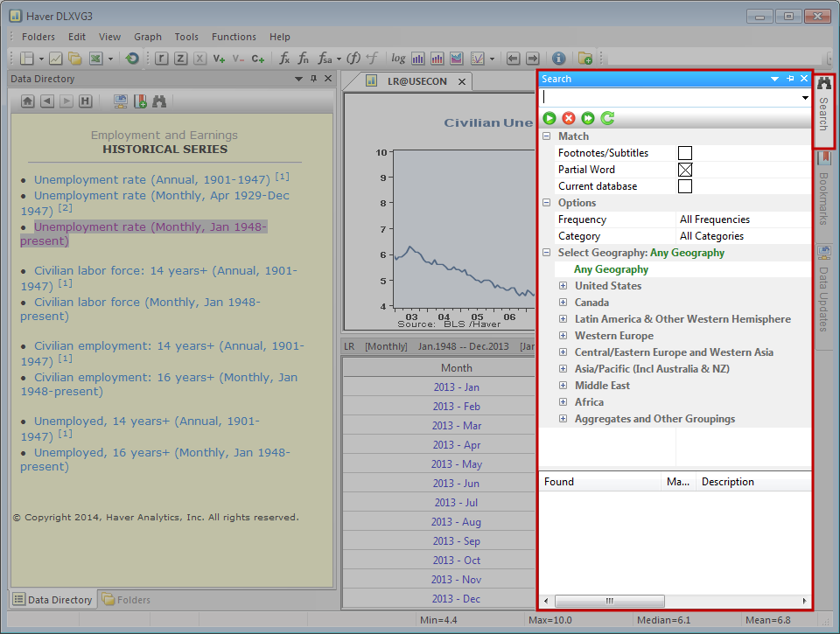The width and height of the screenshot is (840, 634).
Task: Collapse the Options section
Action: (546, 202)
